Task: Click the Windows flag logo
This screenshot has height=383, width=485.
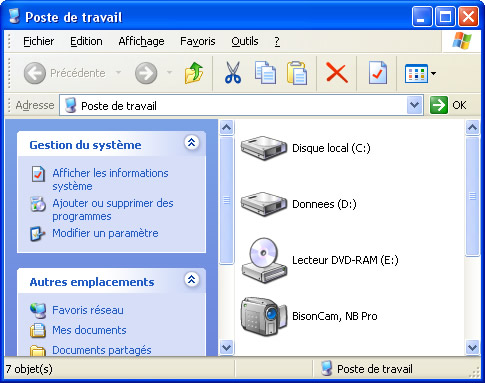Action: tap(462, 41)
